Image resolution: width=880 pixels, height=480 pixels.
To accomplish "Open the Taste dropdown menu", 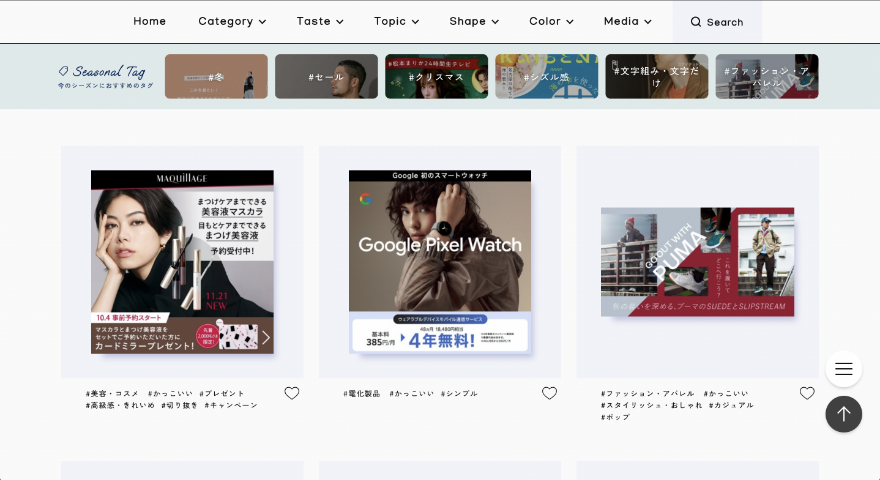I will coord(320,21).
